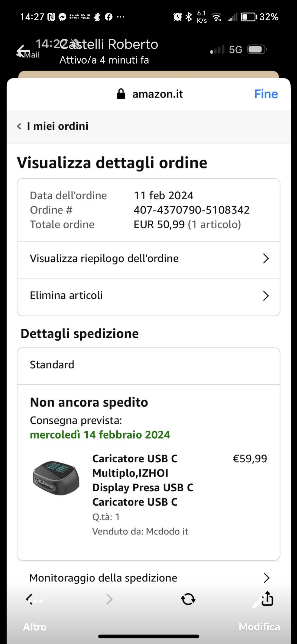Viewport: 297px width, 644px height.
Task: Tap the share icon in bottom toolbar
Action: point(267,599)
